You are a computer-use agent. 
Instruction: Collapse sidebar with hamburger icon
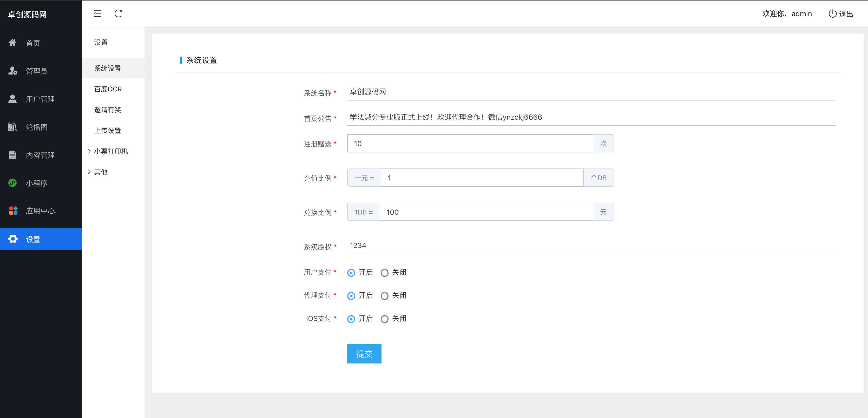point(97,14)
